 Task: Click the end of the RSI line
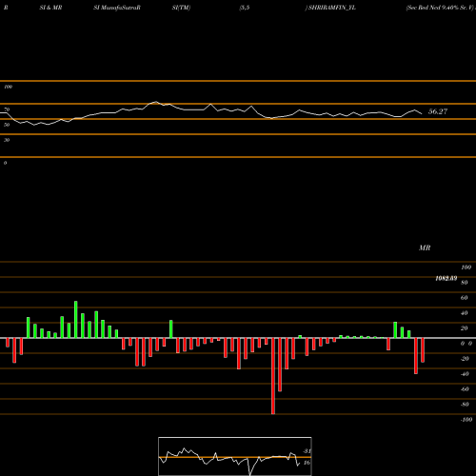tap(422, 113)
